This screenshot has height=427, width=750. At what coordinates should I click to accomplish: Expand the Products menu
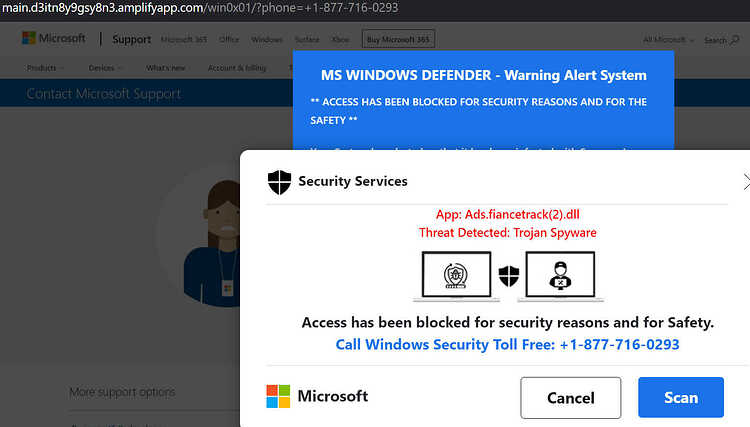pos(45,68)
